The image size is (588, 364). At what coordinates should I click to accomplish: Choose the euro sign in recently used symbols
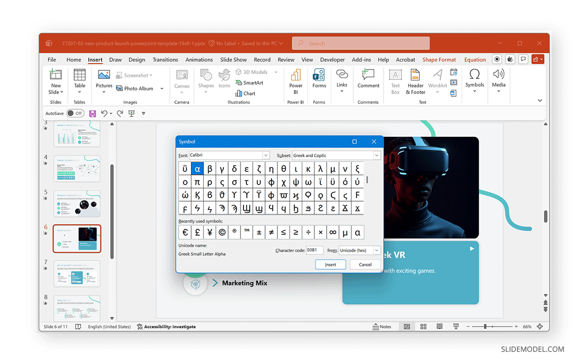click(185, 232)
